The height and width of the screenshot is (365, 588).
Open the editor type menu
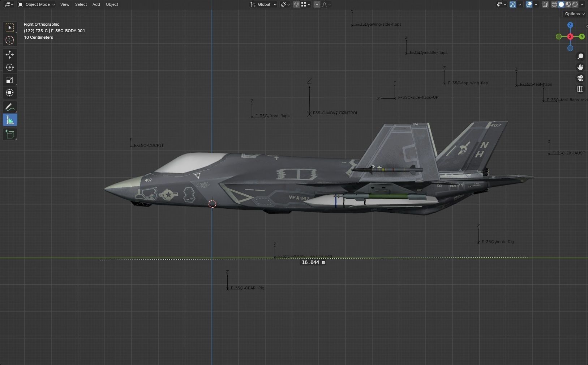[9, 4]
